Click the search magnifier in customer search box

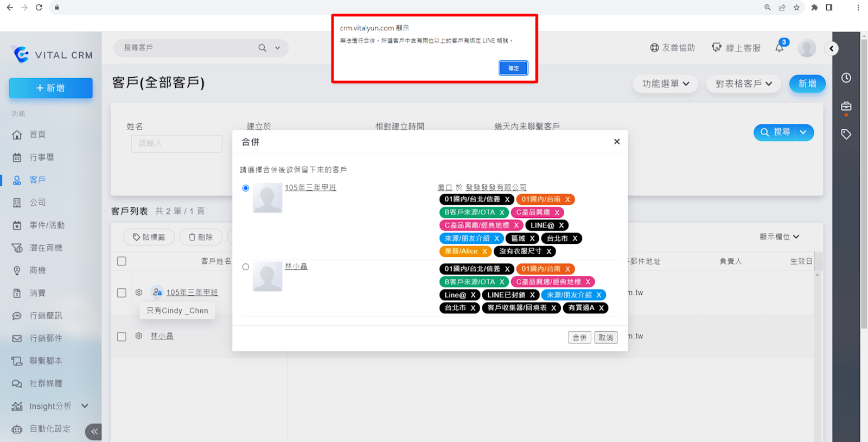point(263,48)
